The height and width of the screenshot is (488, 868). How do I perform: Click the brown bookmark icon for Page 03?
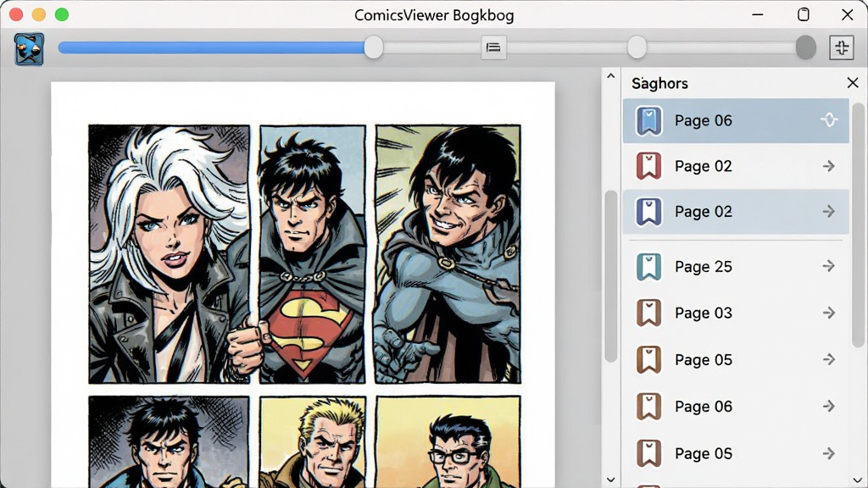coord(648,313)
